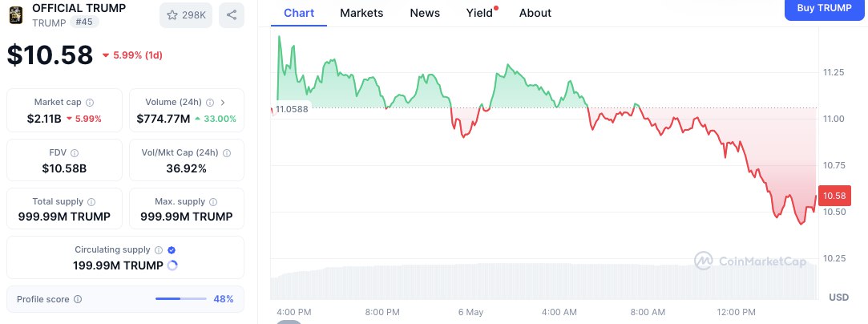The height and width of the screenshot is (324, 868).
Task: Click the Profile score progress bar
Action: point(180,299)
